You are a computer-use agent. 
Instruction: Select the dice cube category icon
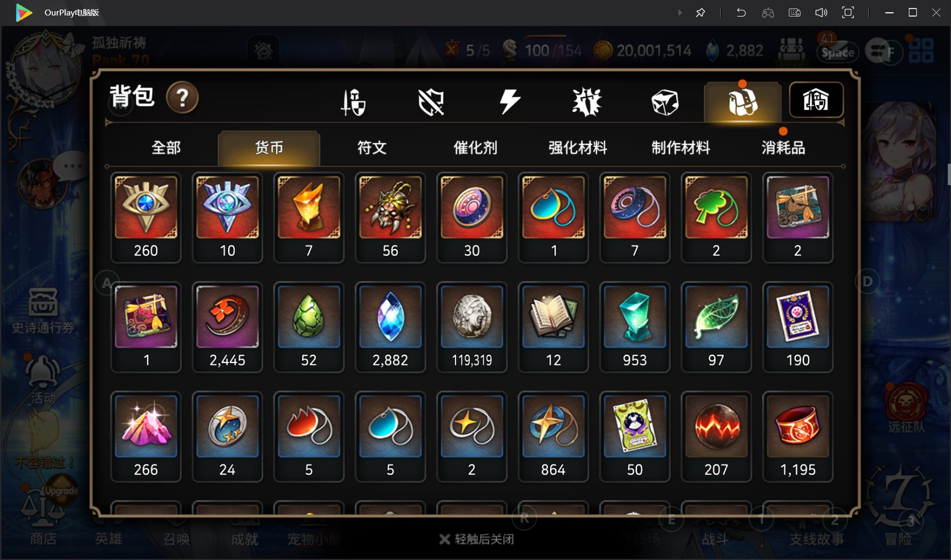[x=665, y=102]
